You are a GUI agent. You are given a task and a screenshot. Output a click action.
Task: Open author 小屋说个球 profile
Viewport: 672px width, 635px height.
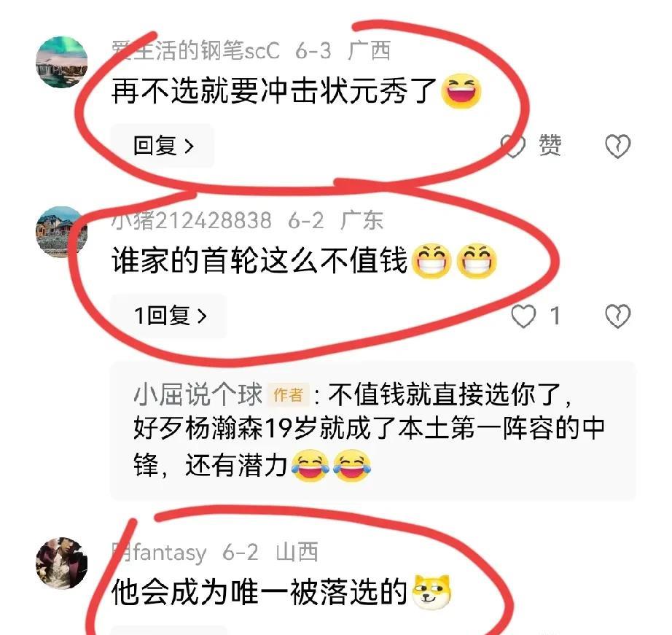198,395
